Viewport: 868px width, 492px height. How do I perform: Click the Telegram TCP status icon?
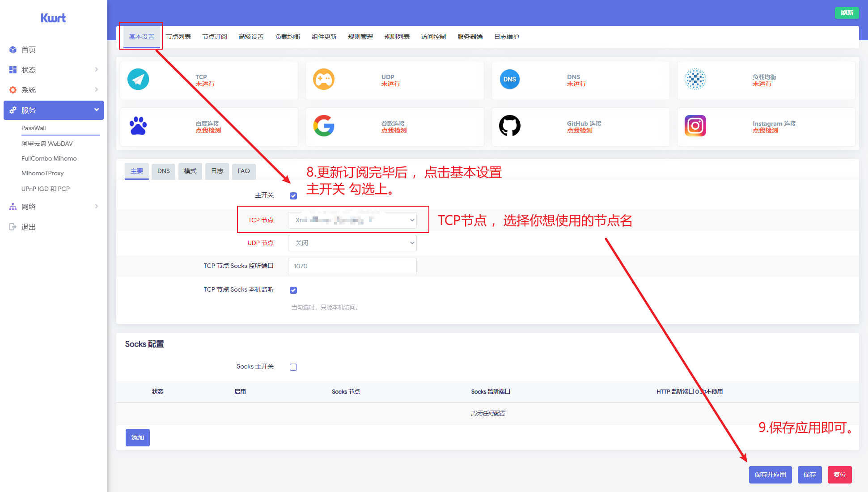138,80
